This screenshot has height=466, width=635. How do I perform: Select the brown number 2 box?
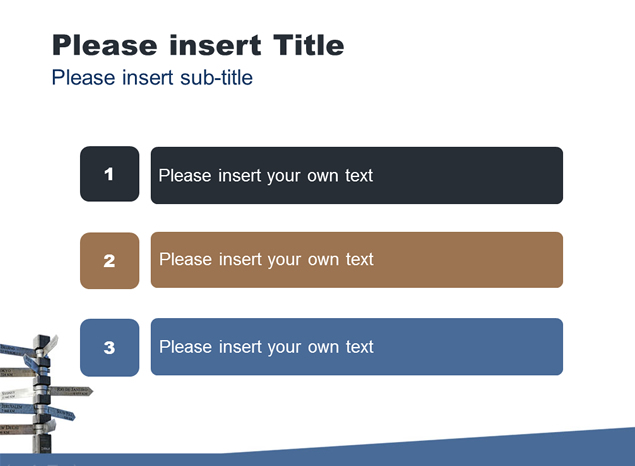[x=109, y=261]
